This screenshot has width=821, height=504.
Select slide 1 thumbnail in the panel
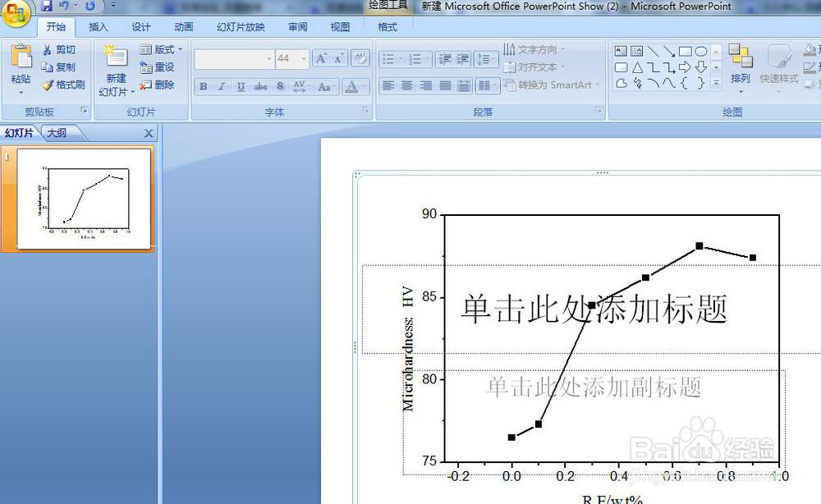[x=83, y=199]
